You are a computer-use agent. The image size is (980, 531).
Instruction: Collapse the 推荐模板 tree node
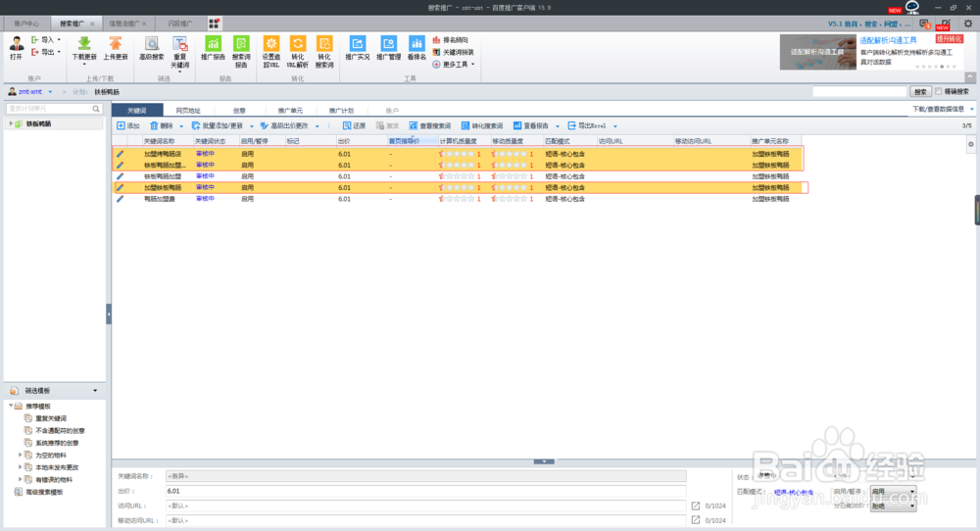click(x=11, y=406)
